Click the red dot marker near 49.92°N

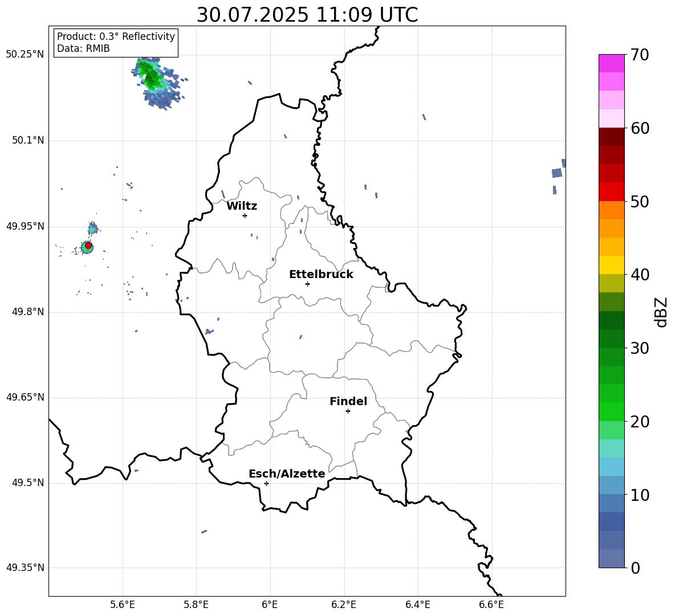pyautogui.click(x=88, y=246)
